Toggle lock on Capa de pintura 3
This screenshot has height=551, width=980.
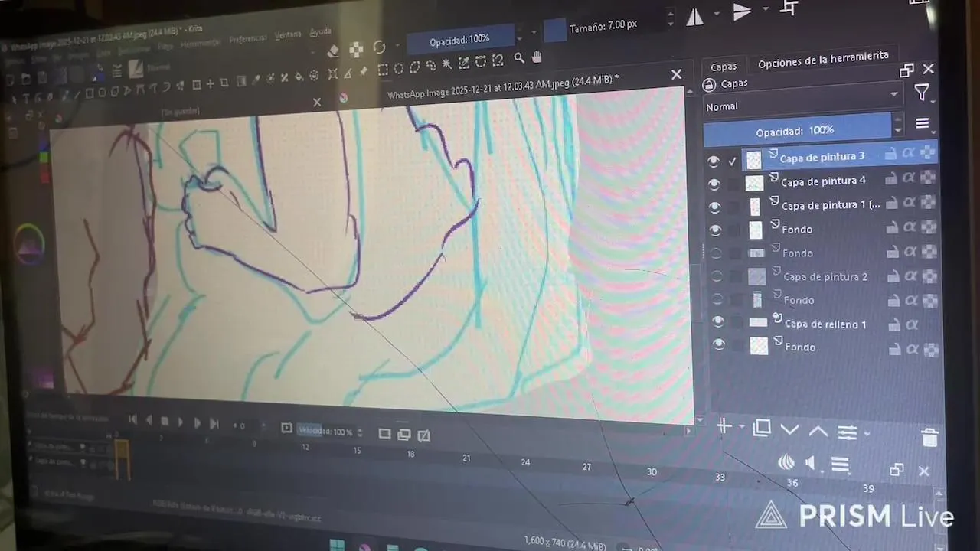tap(890, 154)
